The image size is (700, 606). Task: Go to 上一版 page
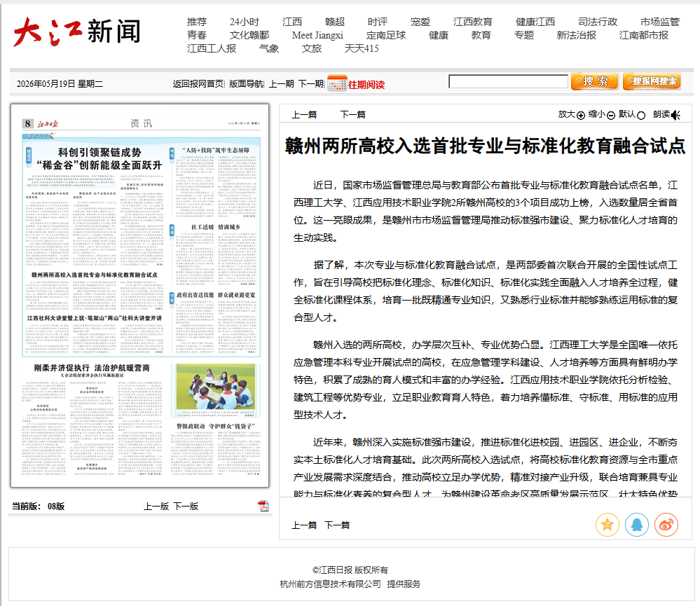(156, 507)
